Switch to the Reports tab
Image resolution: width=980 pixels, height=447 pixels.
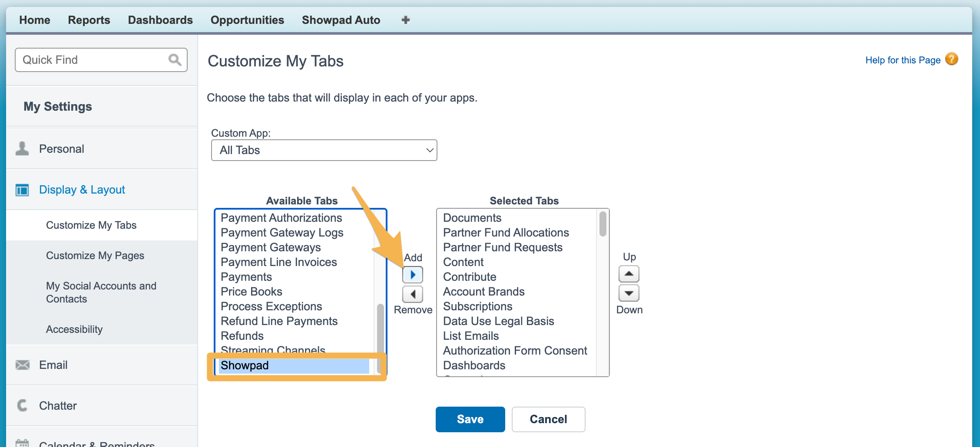click(89, 20)
